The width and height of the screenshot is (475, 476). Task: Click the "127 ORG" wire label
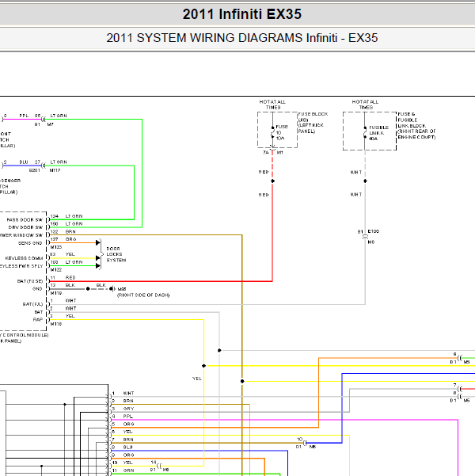[63, 239]
